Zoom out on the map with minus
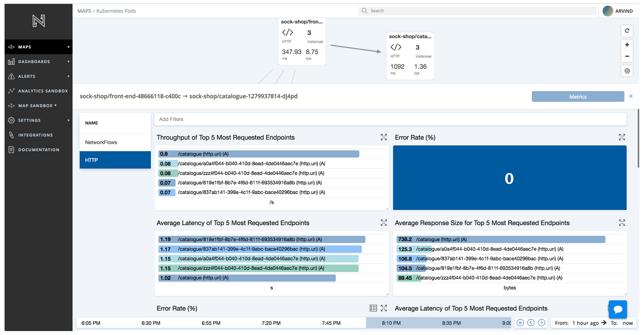Screen dimensions: 644x335 click(x=627, y=56)
